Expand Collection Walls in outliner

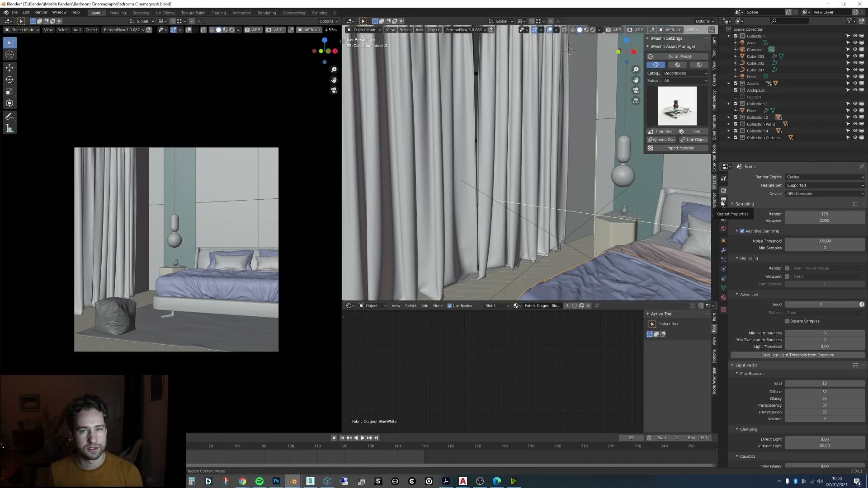click(x=729, y=124)
